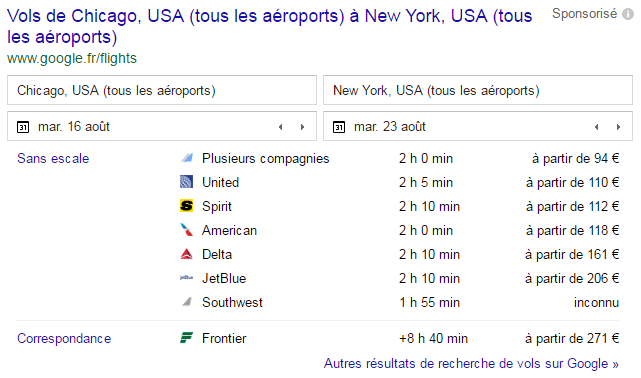Screen dimensions: 641x378
Task: Go to previous departure date arrow
Action: click(280, 127)
